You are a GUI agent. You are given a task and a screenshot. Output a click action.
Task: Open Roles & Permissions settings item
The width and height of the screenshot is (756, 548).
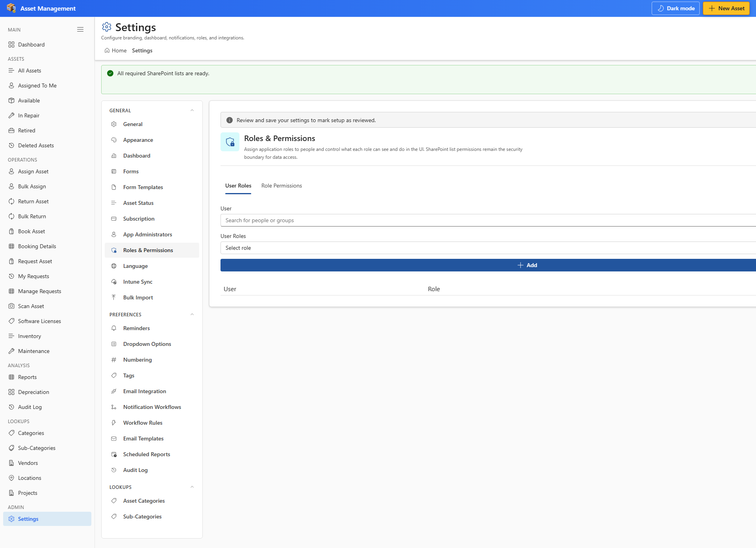152,250
